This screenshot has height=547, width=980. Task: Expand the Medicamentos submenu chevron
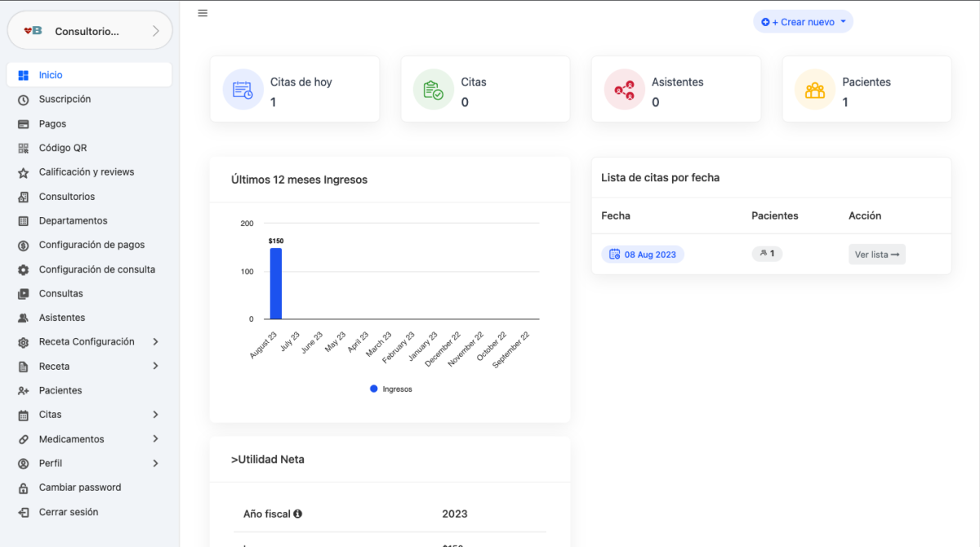coord(155,439)
